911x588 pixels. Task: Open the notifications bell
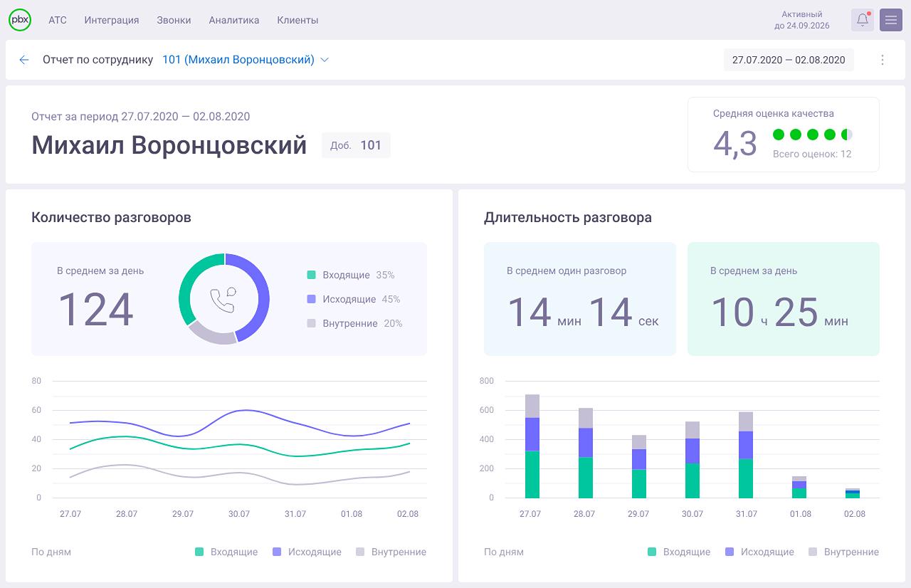862,19
